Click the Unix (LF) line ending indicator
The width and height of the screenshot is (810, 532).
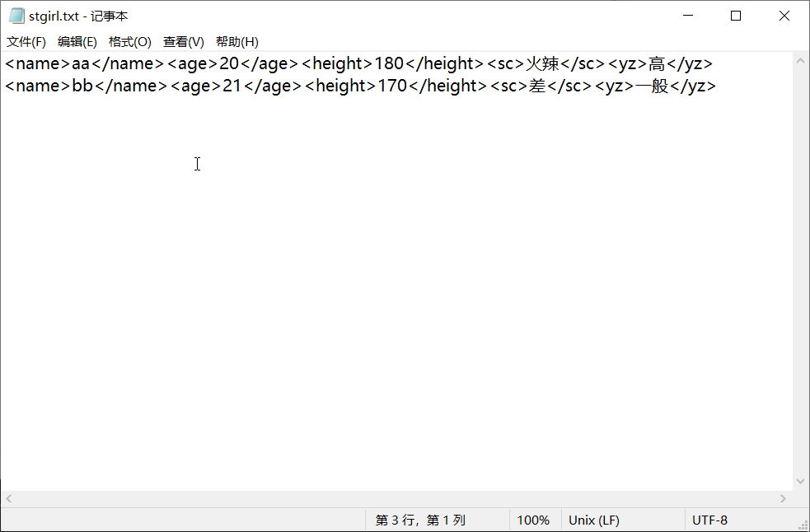(593, 520)
